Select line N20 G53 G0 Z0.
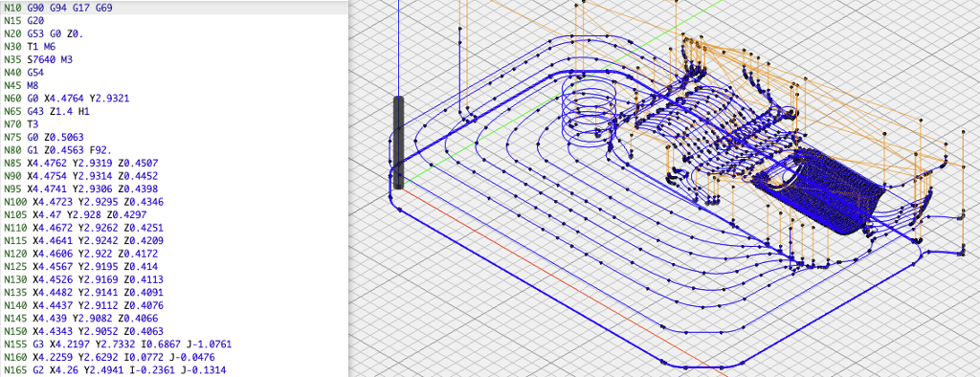This screenshot has width=980, height=377. tap(174, 33)
